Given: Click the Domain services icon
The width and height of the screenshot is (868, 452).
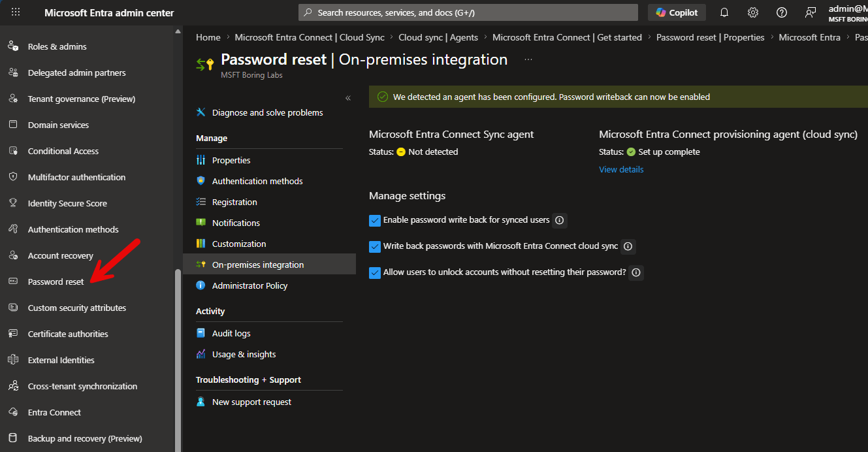Looking at the screenshot, I should [12, 125].
